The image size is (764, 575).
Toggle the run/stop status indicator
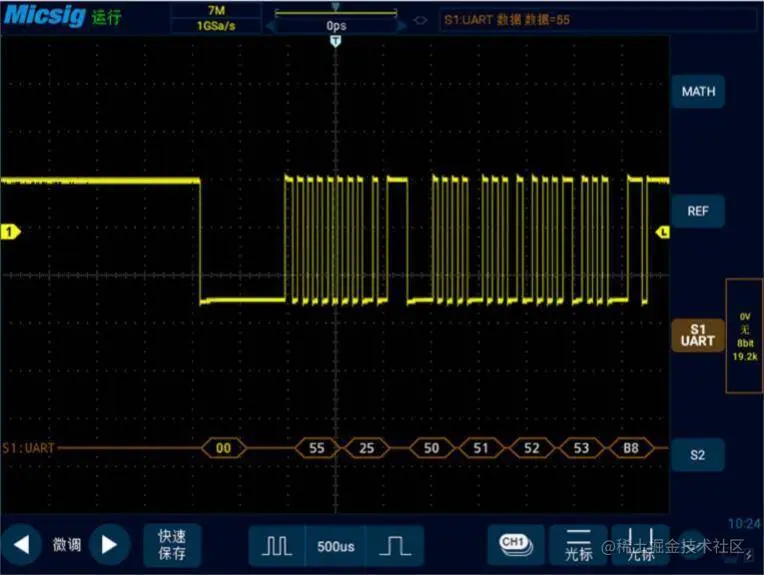[x=106, y=18]
